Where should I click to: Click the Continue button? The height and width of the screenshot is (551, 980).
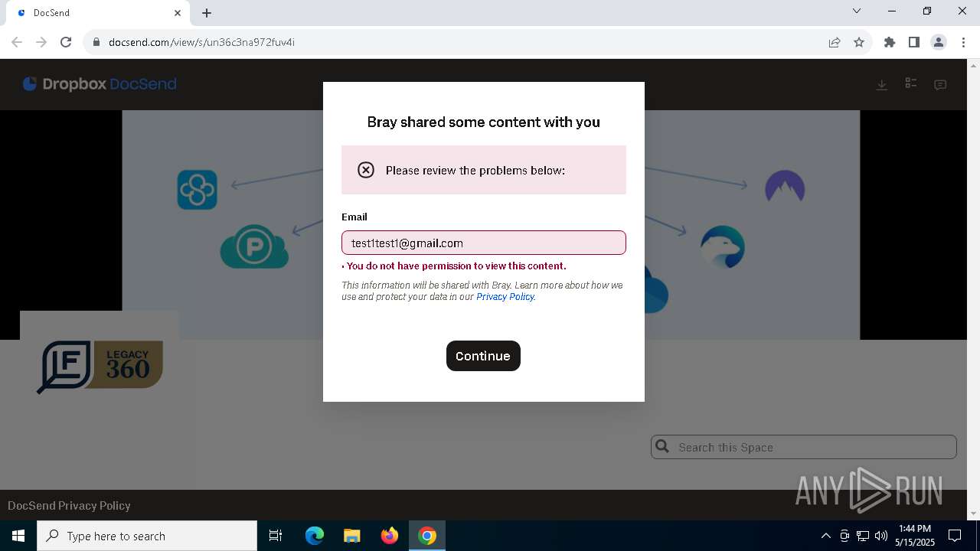click(483, 356)
